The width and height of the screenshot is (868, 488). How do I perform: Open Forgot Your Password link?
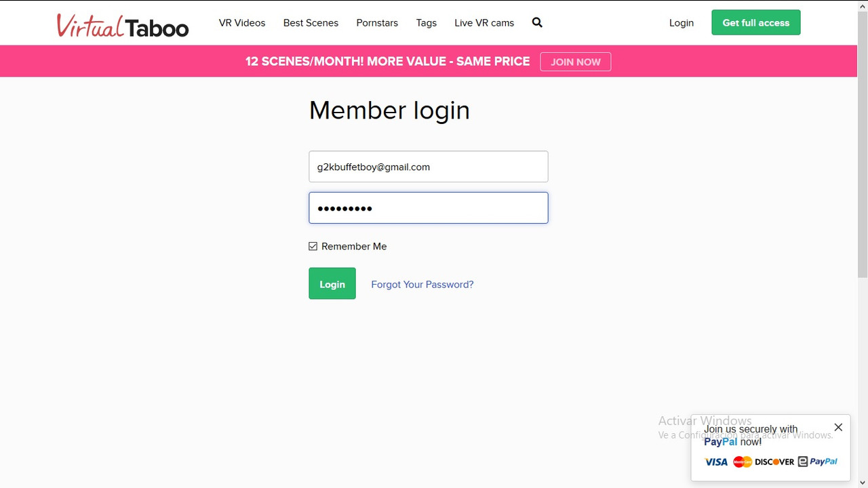(422, 284)
